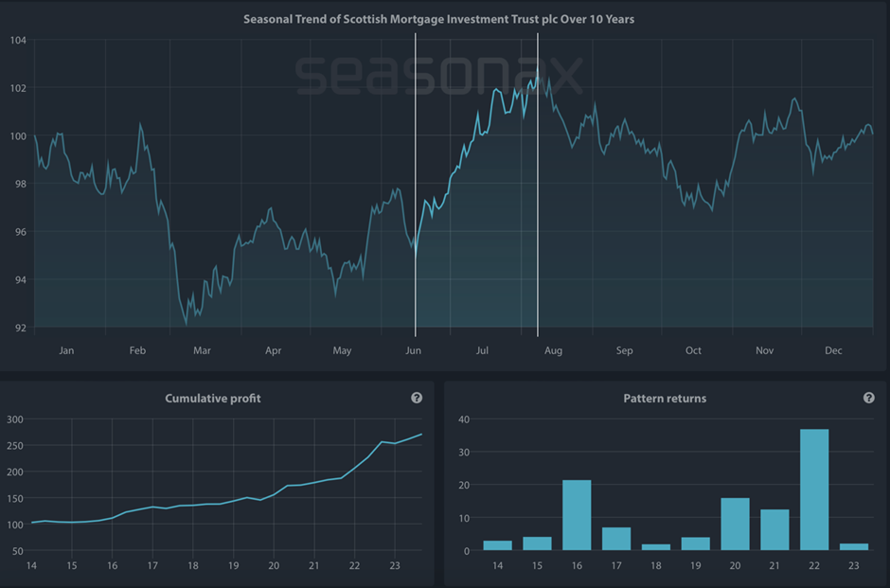
Task: Click the 300 value on Cumulative profit axis
Action: [x=15, y=420]
